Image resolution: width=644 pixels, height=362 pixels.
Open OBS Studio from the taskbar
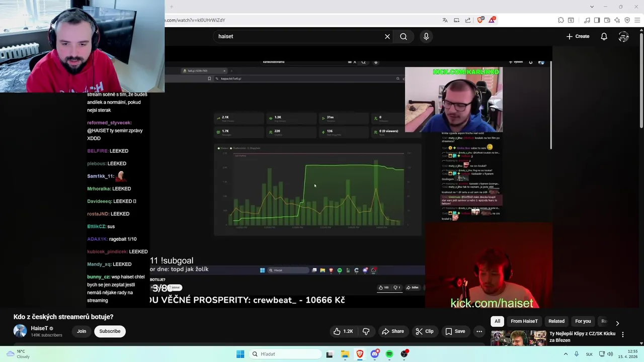coord(405,354)
